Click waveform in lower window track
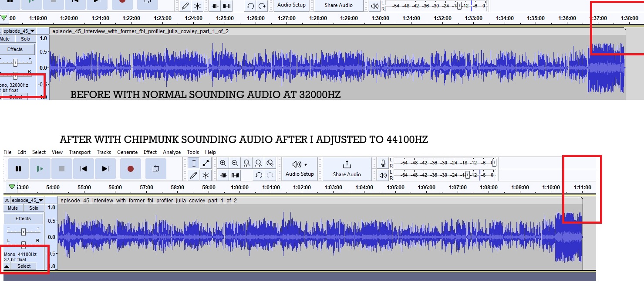Screen dimensions: 644x290 click(x=320, y=237)
